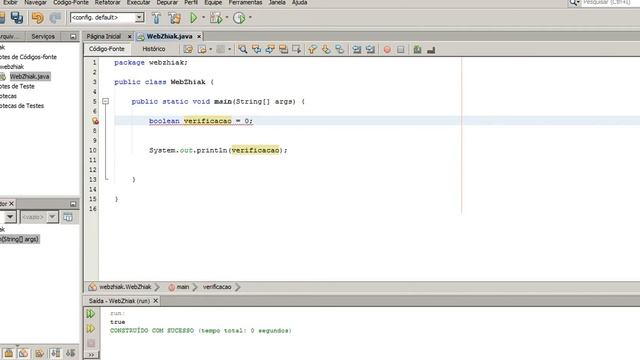640x360 pixels.
Task: Open the Navigator <vazio> filter dropdown
Action: coord(52,217)
